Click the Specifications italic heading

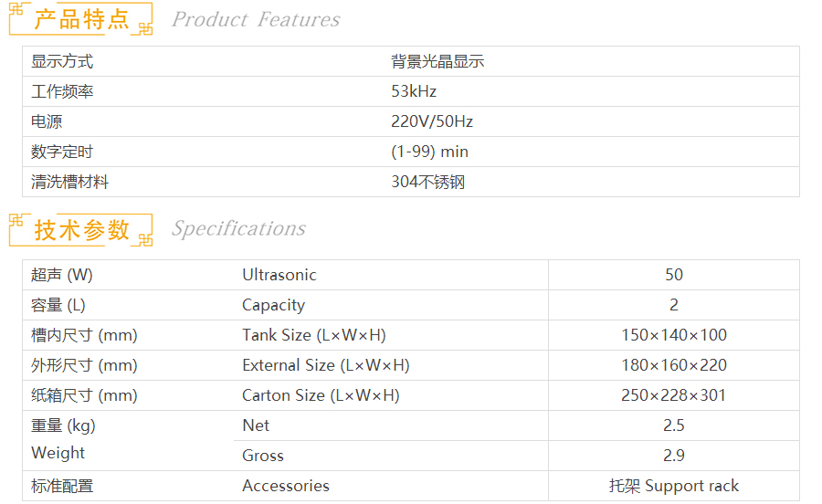(x=238, y=229)
